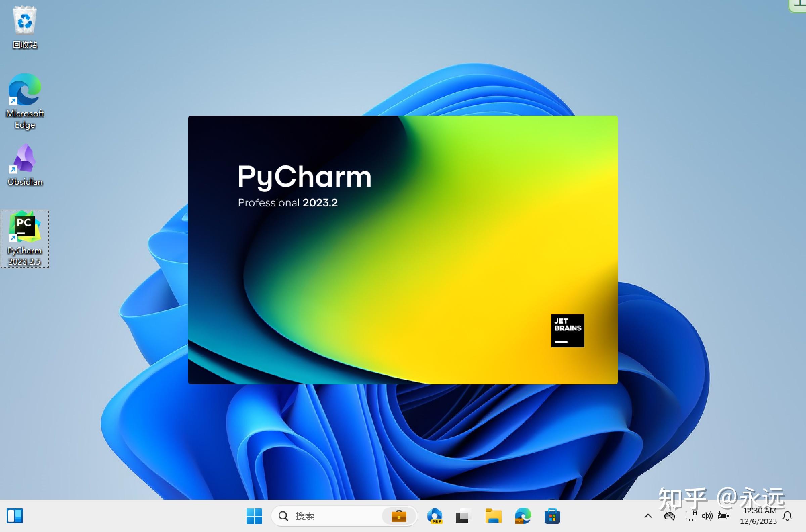
Task: Open File Explorer from the taskbar
Action: pos(493,516)
